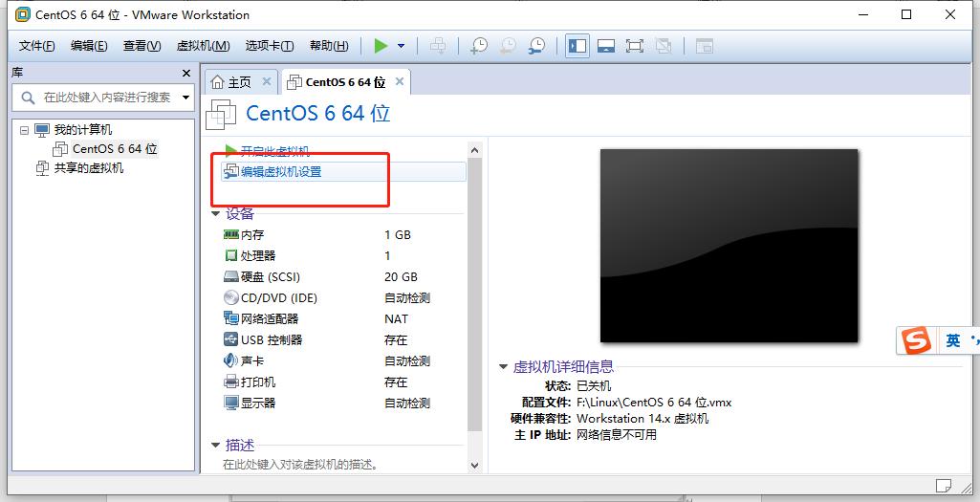Viewport: 980px width, 502px height.
Task: Click the config file path F:\Linux\CentOS 6 64 位.vmx
Action: click(654, 402)
